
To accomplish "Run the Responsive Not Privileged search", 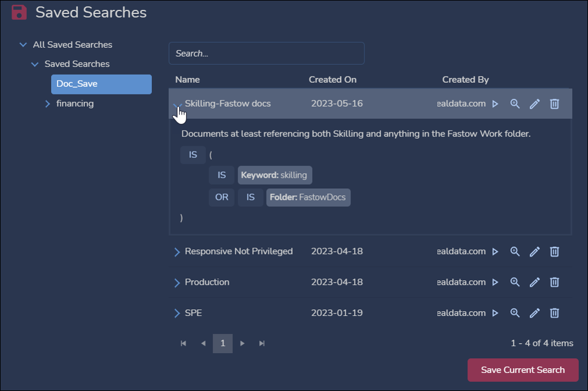I will 495,252.
